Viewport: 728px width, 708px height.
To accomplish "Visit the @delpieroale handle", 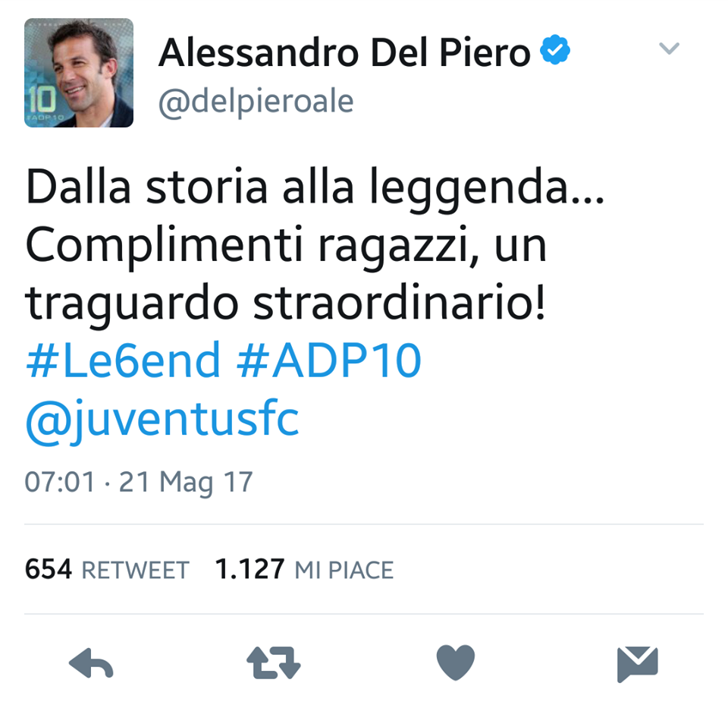I will [256, 102].
